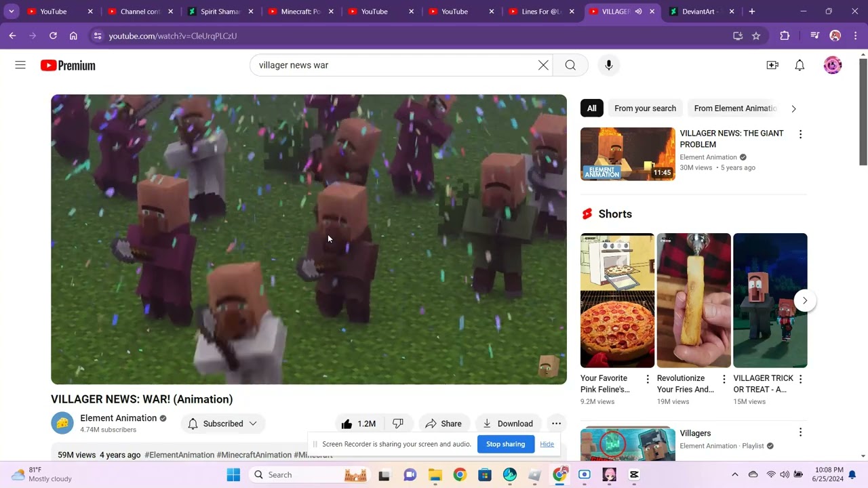Download the video
This screenshot has height=488, width=868.
(508, 424)
